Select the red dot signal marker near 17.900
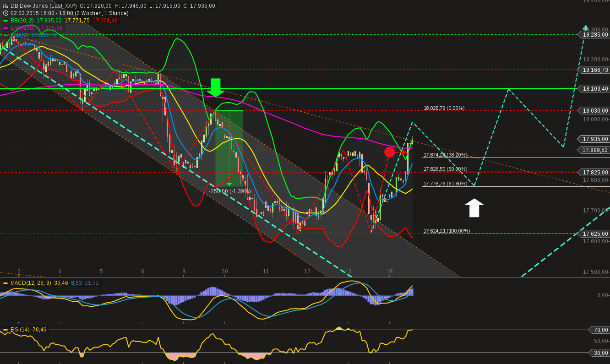This screenshot has height=364, width=610. point(389,152)
